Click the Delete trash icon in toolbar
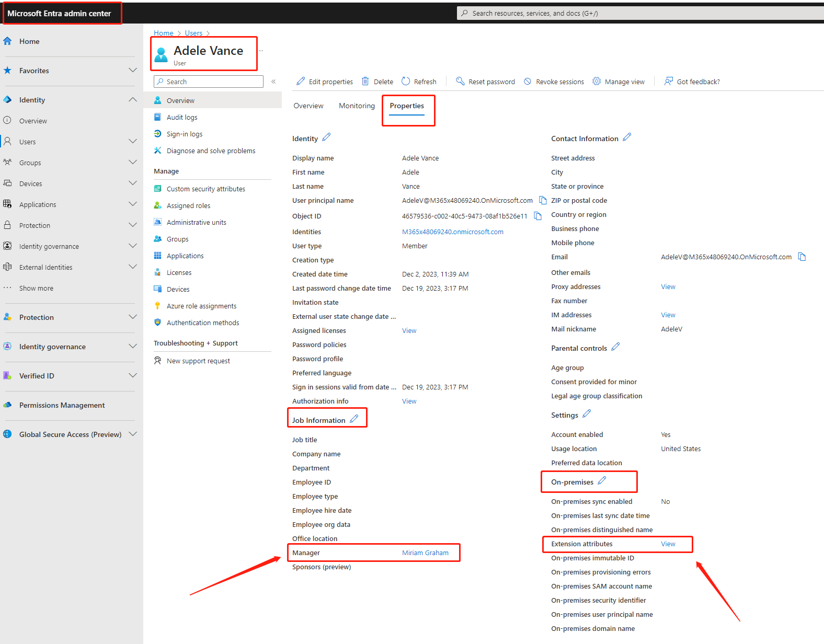Image resolution: width=824 pixels, height=644 pixels. pos(365,81)
